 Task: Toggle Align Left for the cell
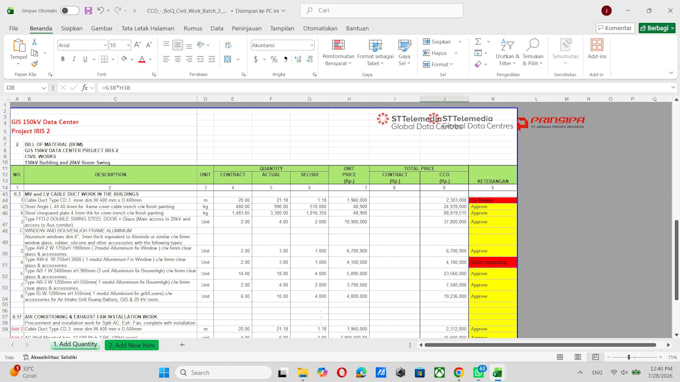166,59
